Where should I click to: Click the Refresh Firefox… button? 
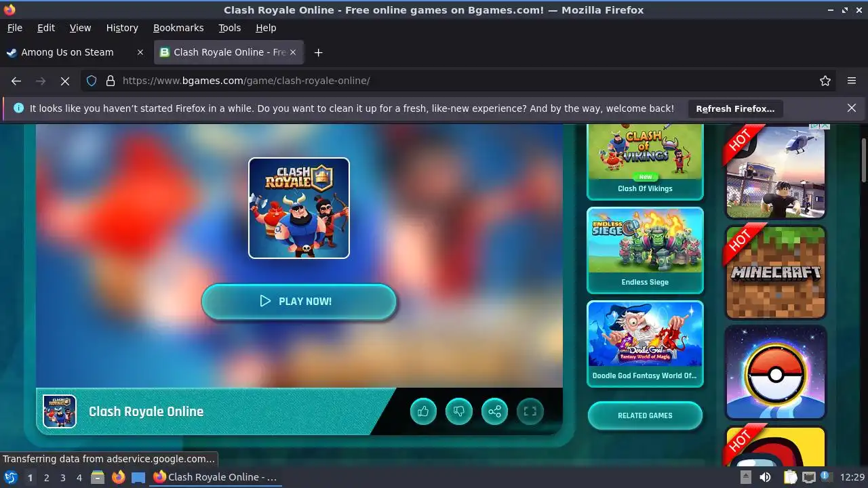pos(735,108)
